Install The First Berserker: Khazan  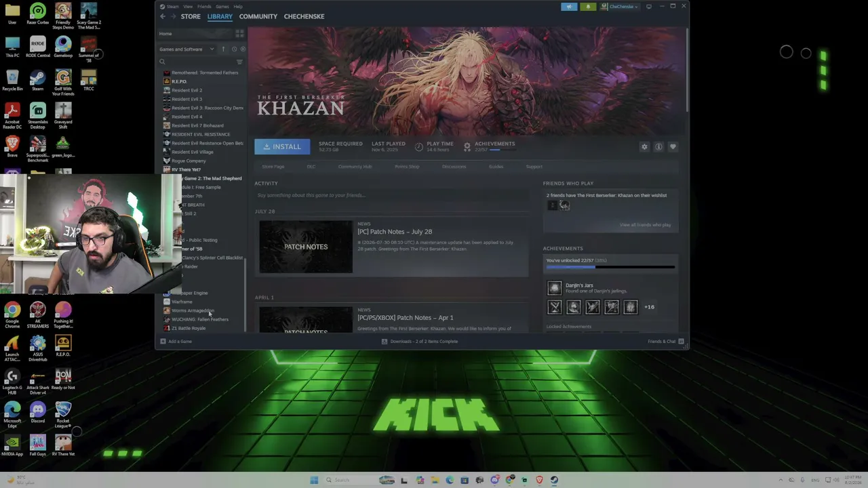click(282, 146)
